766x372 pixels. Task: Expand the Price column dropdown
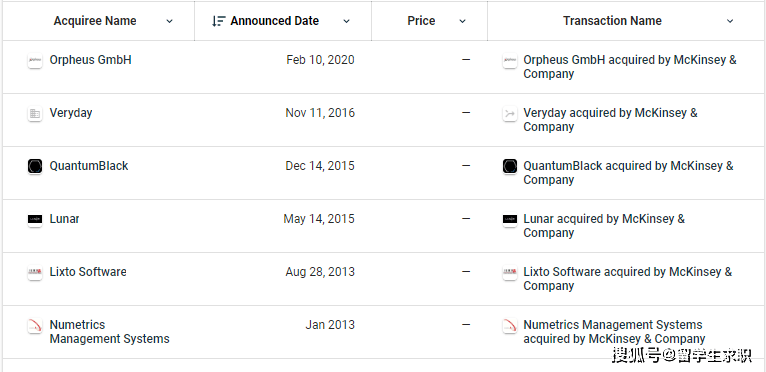(x=463, y=21)
